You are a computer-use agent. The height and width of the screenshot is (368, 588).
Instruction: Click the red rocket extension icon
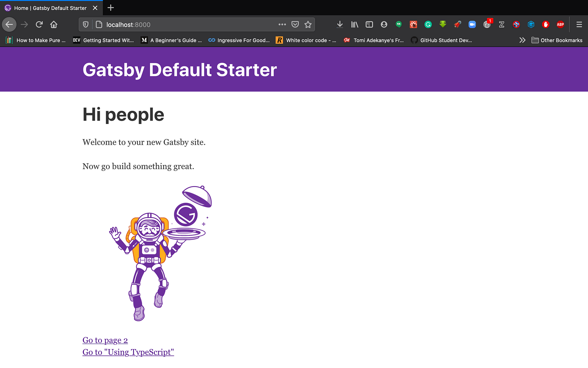(457, 24)
